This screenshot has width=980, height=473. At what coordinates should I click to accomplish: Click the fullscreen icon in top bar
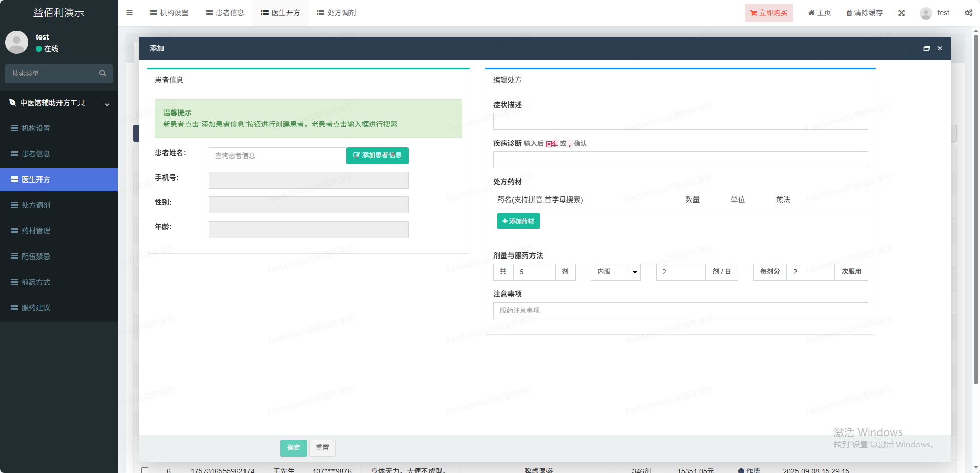click(901, 13)
